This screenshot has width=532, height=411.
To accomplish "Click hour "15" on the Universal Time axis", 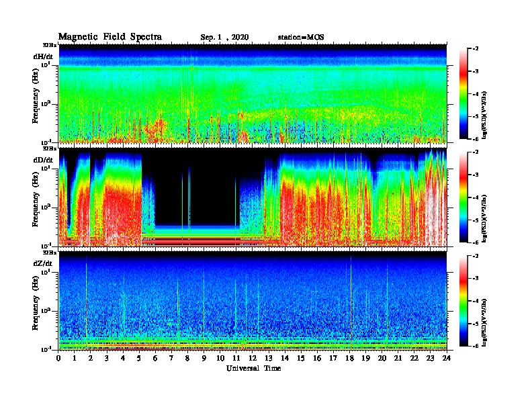I will (x=301, y=358).
